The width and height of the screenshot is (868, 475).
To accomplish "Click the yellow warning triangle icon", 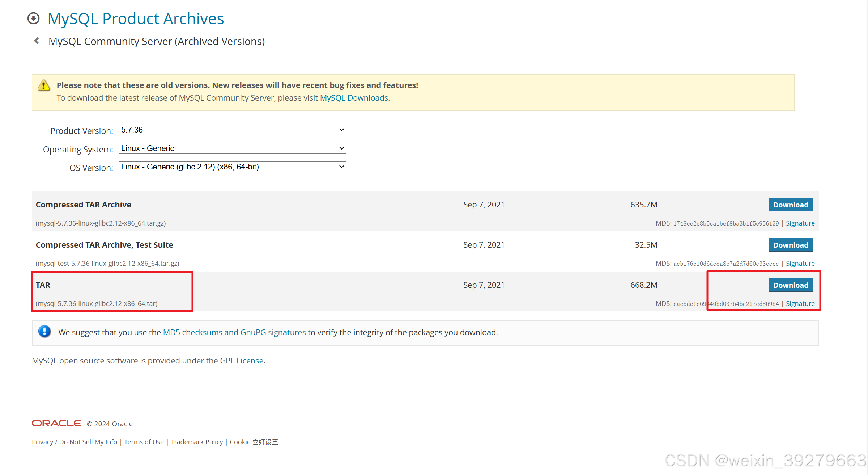I will pos(44,85).
